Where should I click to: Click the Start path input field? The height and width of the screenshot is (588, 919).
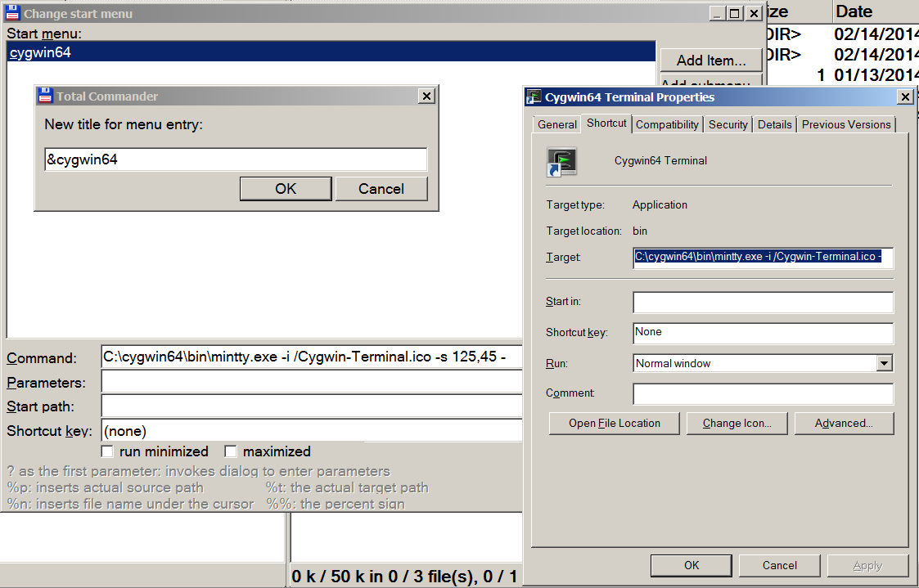coord(312,406)
